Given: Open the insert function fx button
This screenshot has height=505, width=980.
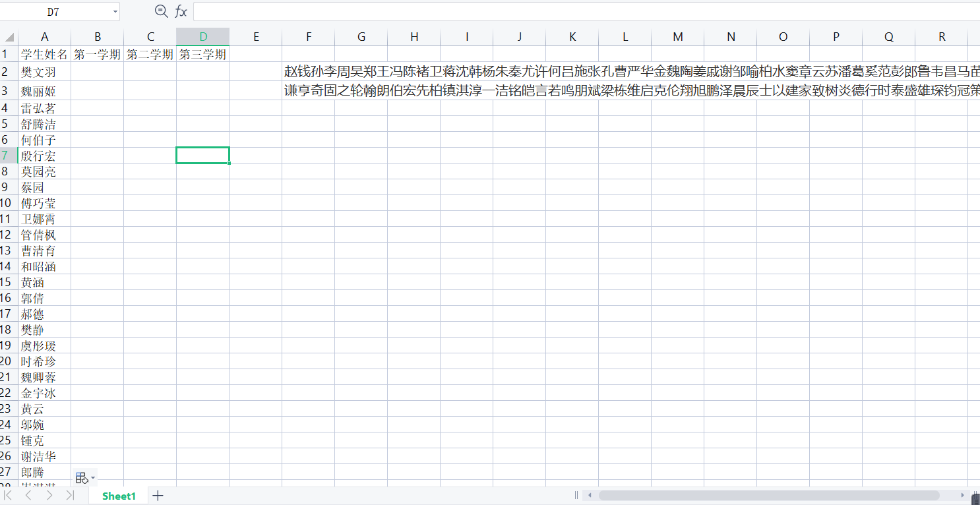Looking at the screenshot, I should click(x=181, y=11).
